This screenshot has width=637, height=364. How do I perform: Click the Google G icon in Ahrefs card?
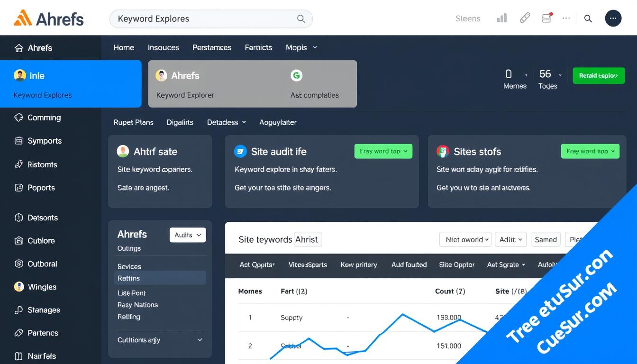[x=297, y=75]
